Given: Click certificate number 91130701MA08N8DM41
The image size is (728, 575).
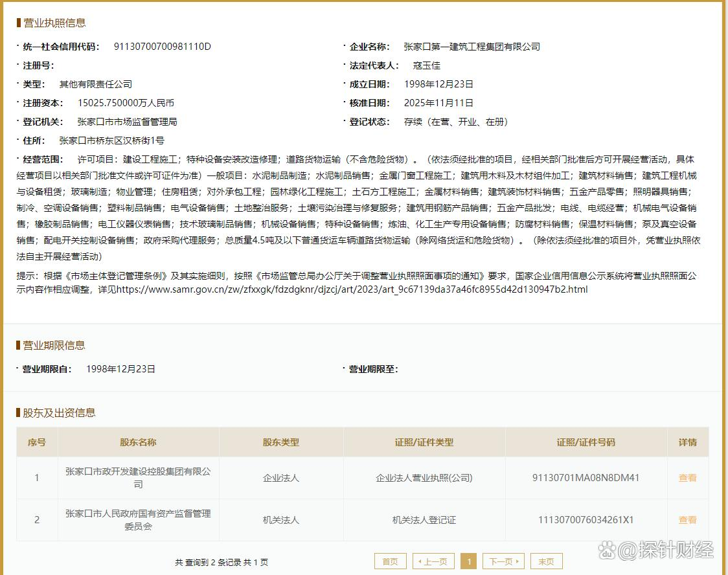Looking at the screenshot, I should point(586,478).
